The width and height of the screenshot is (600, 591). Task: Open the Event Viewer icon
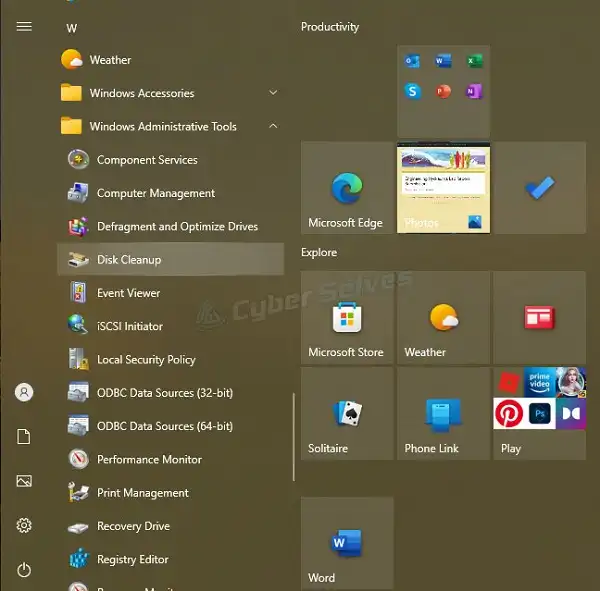point(78,292)
